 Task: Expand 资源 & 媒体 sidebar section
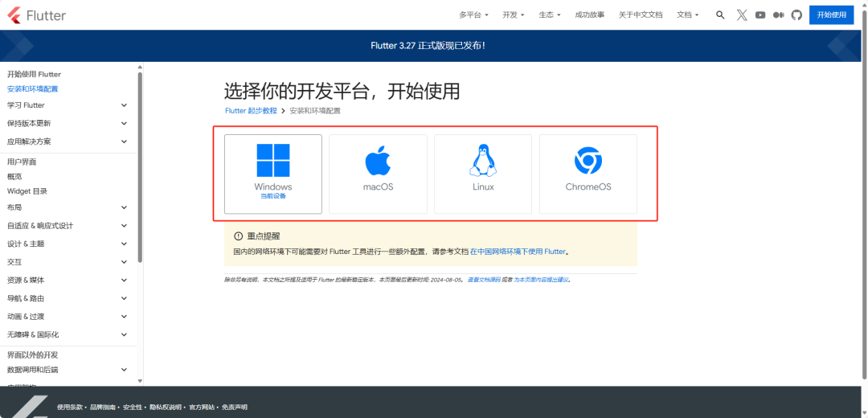[x=68, y=281]
